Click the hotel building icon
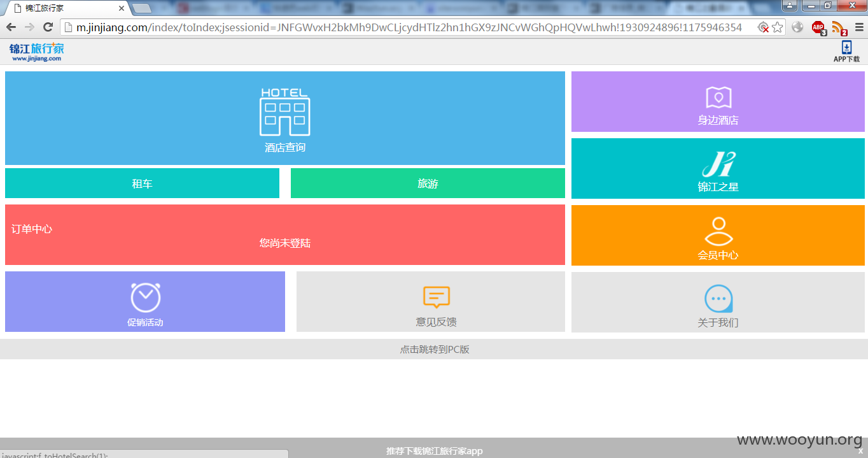868x458 pixels. [x=285, y=112]
